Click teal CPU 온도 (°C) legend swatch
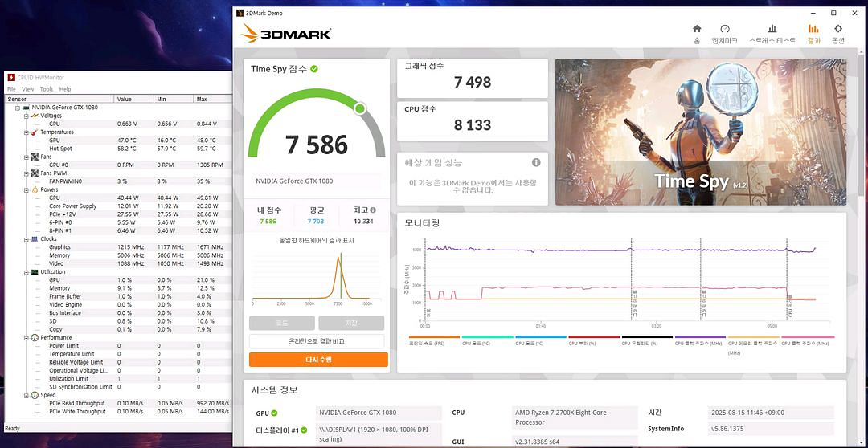The height and width of the screenshot is (448, 868). click(x=487, y=337)
